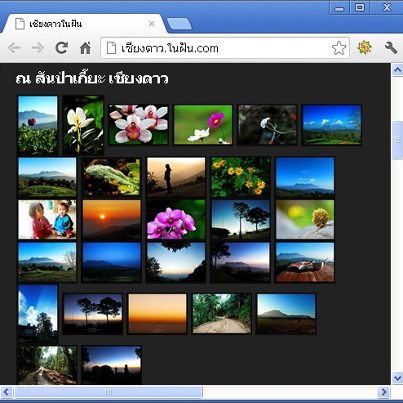403x403 pixels.
Task: Click the heading ณ สันป่าเกี๊ยะ เชียงดาว
Action: [92, 79]
